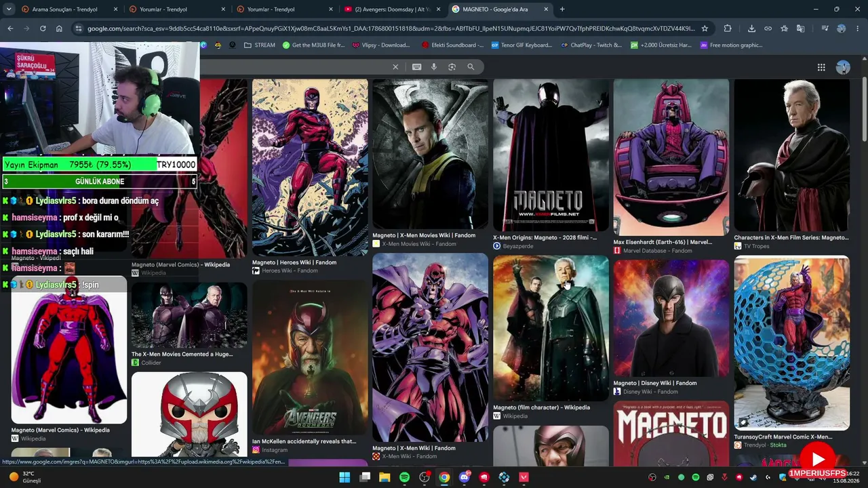Open the +2.000 Ücretsiz bookmark
This screenshot has width=868, height=488.
[661, 45]
